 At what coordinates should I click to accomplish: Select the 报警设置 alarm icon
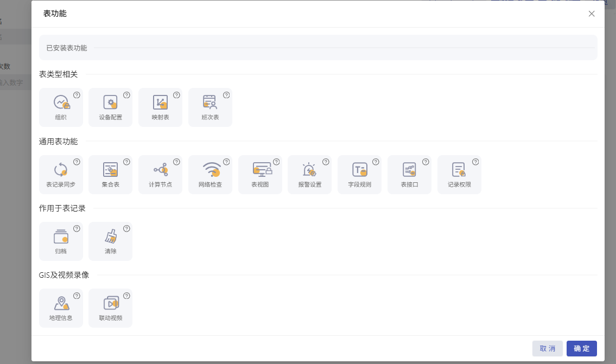coord(310,170)
